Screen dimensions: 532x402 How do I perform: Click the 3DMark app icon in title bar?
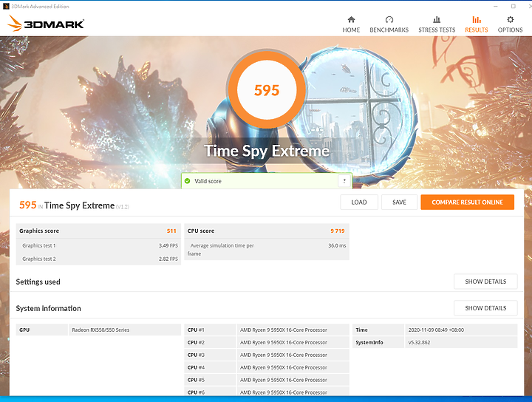pyautogui.click(x=6, y=6)
